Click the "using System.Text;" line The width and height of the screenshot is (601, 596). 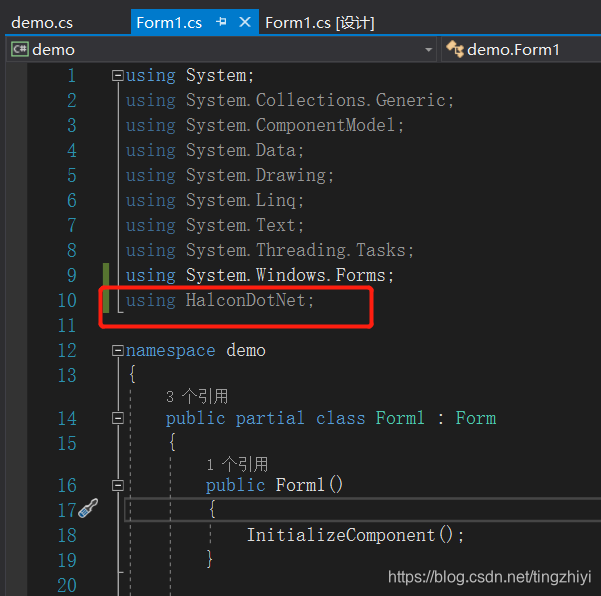tap(215, 225)
